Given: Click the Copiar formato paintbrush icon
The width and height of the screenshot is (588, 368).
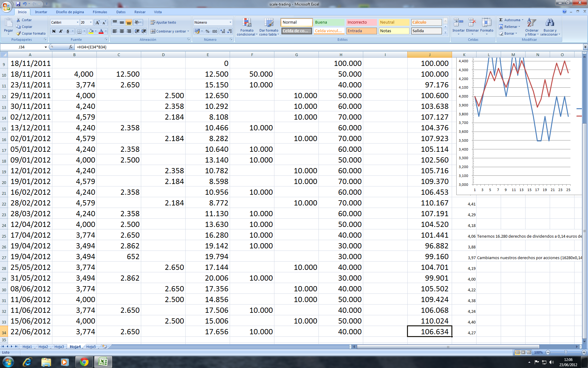Looking at the screenshot, I should (x=18, y=33).
